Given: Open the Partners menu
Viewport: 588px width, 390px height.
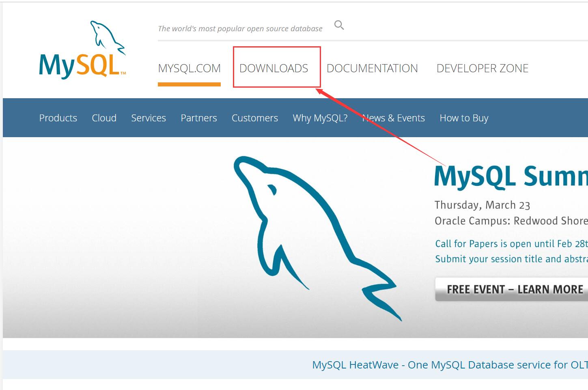Looking at the screenshot, I should pyautogui.click(x=198, y=118).
